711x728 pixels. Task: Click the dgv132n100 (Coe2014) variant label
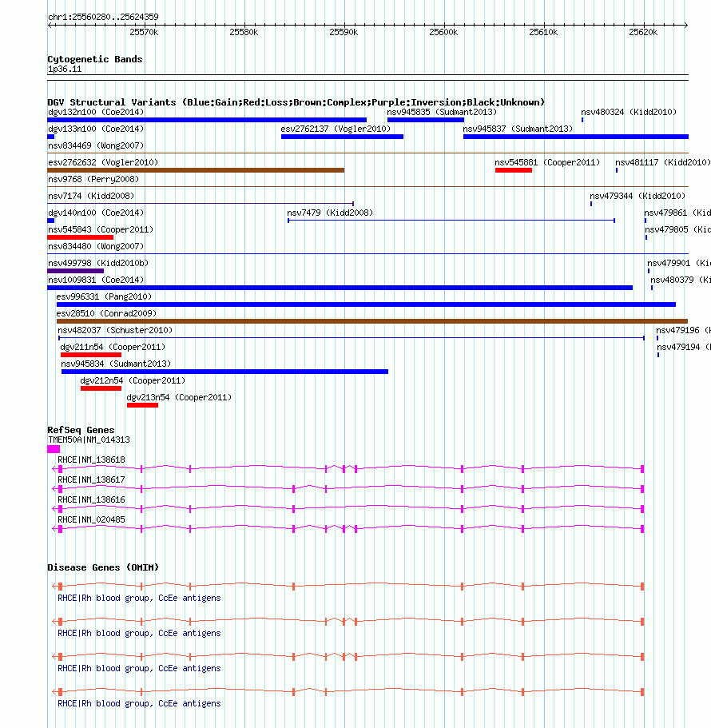point(96,112)
